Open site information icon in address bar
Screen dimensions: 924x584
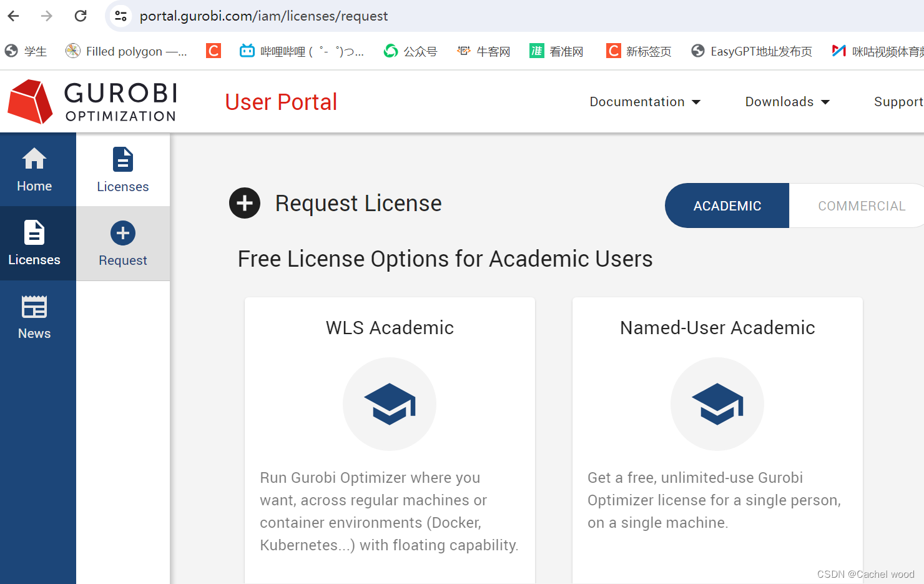120,16
